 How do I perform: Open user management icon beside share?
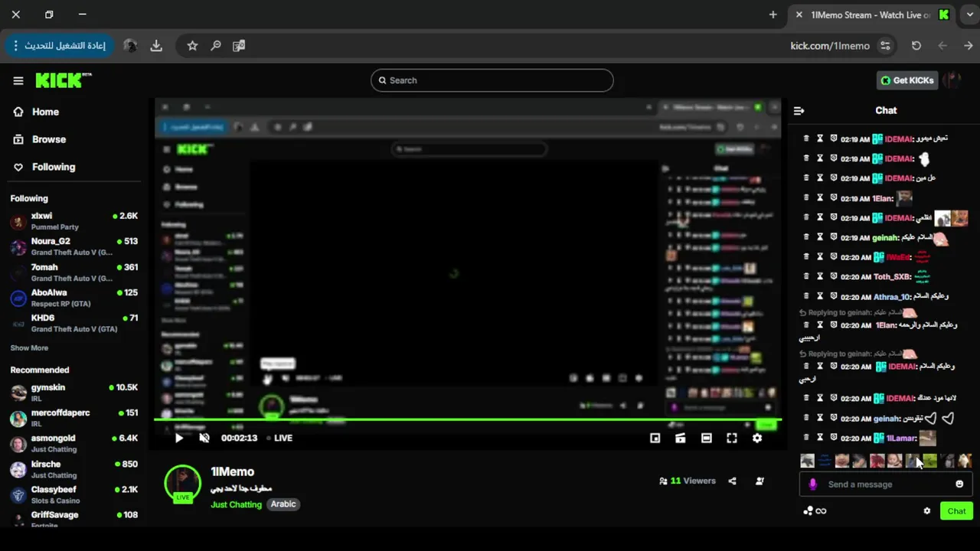[759, 481]
